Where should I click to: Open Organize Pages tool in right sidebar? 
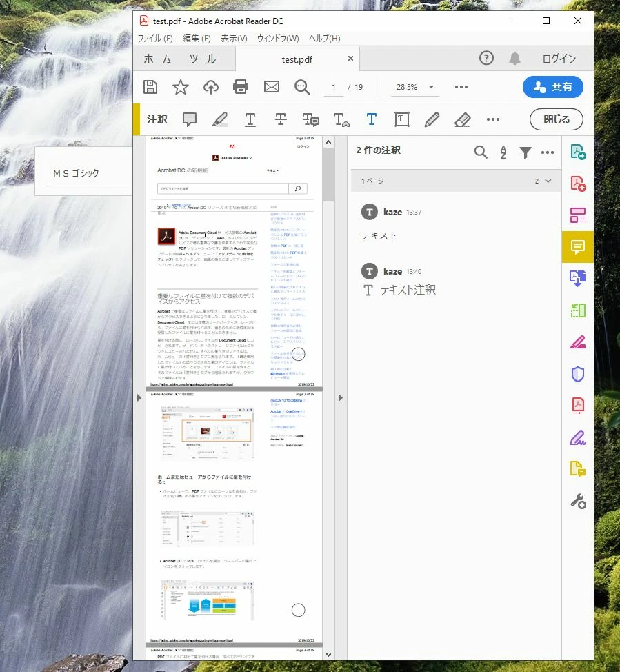coord(578,215)
